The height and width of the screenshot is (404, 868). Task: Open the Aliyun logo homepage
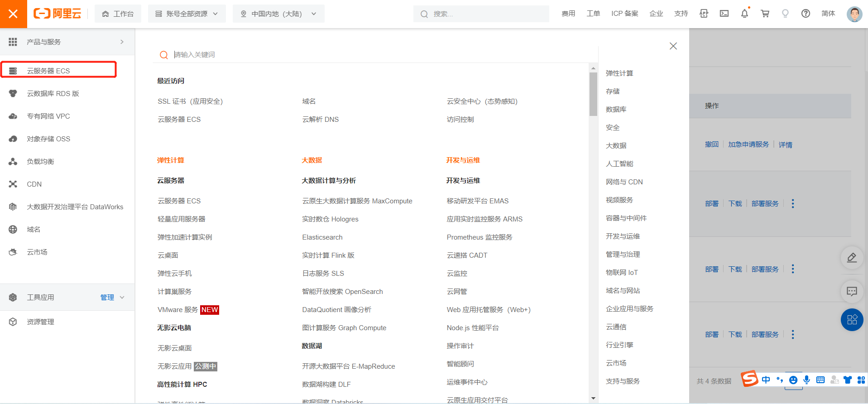click(58, 14)
